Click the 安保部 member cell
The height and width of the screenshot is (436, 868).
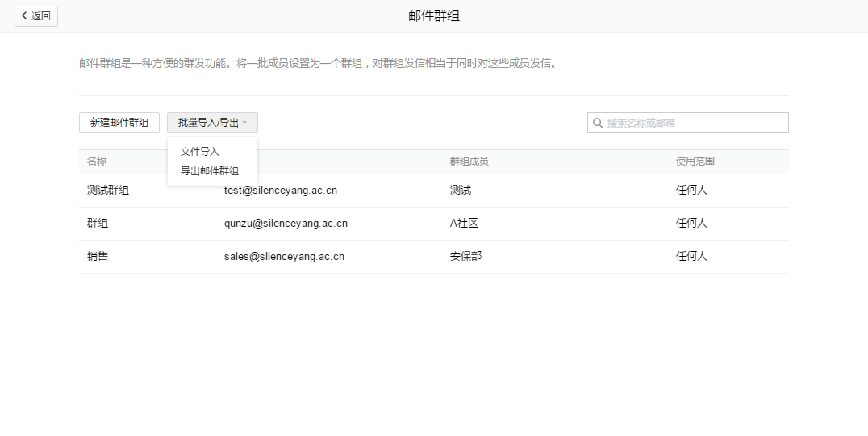pos(465,257)
